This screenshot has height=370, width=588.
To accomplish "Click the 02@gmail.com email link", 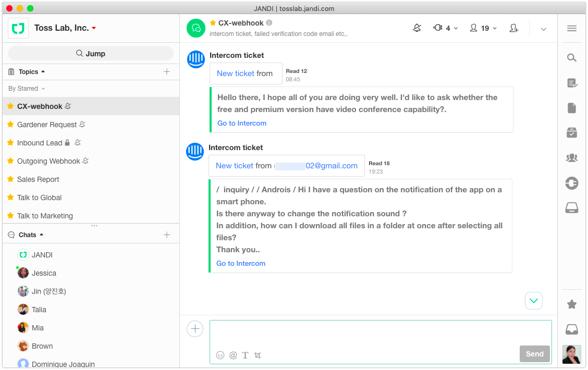I will 332,166.
